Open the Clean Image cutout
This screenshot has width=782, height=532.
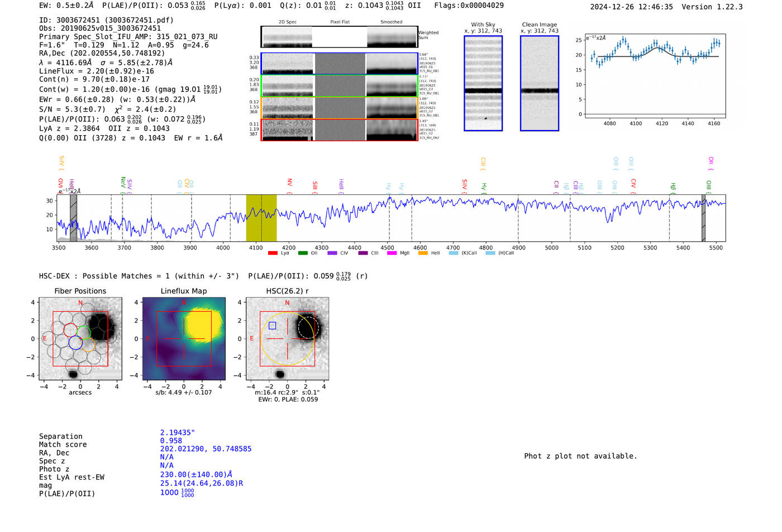[540, 83]
